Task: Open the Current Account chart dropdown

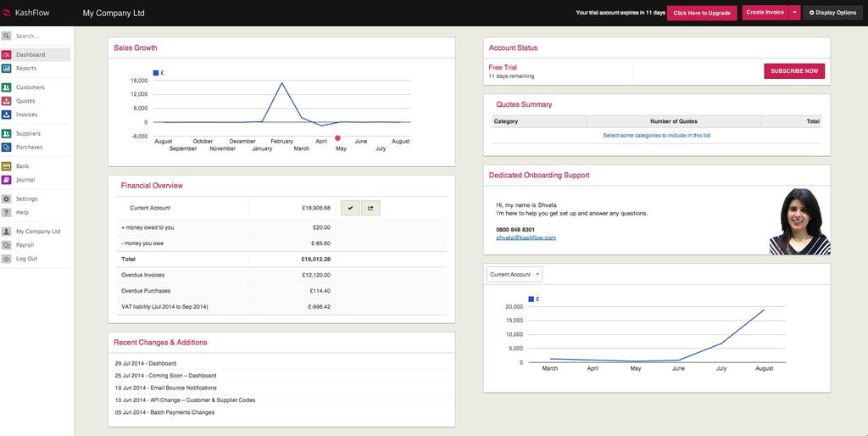Action: click(514, 274)
